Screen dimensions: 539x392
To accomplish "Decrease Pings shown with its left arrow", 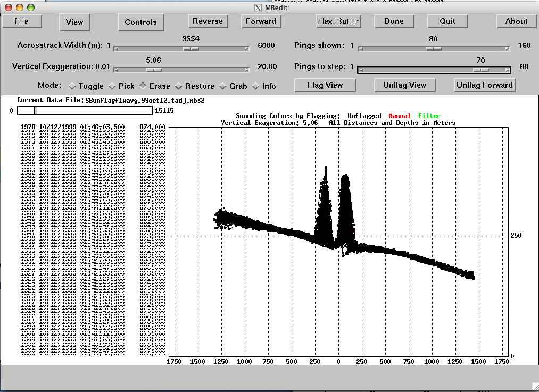I will pos(361,48).
